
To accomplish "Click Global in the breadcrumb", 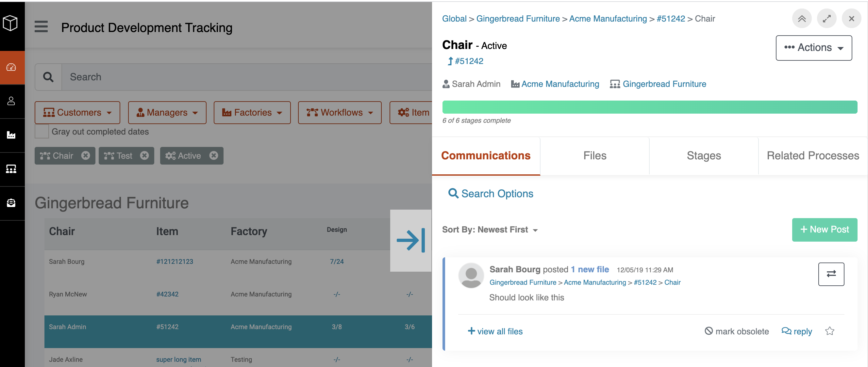I will pos(454,19).
